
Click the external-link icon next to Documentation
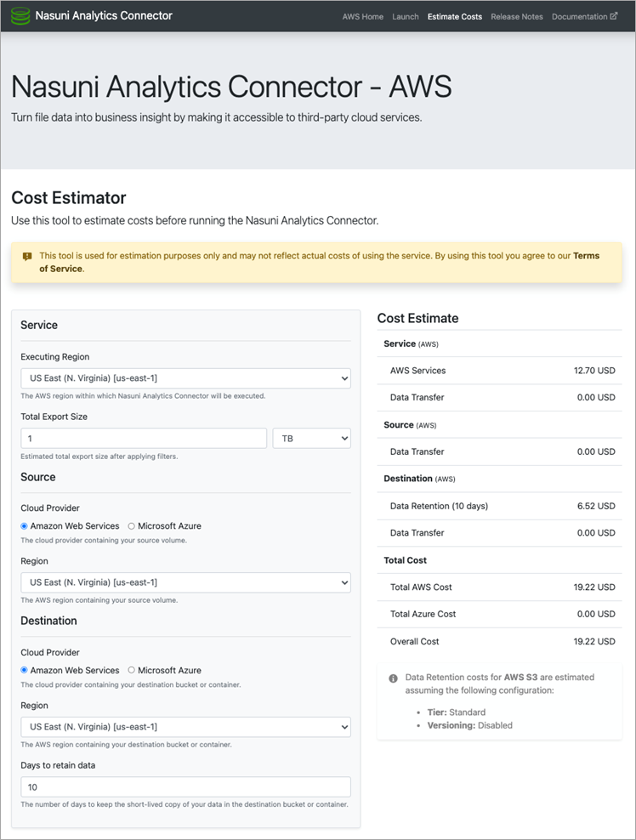click(x=615, y=16)
